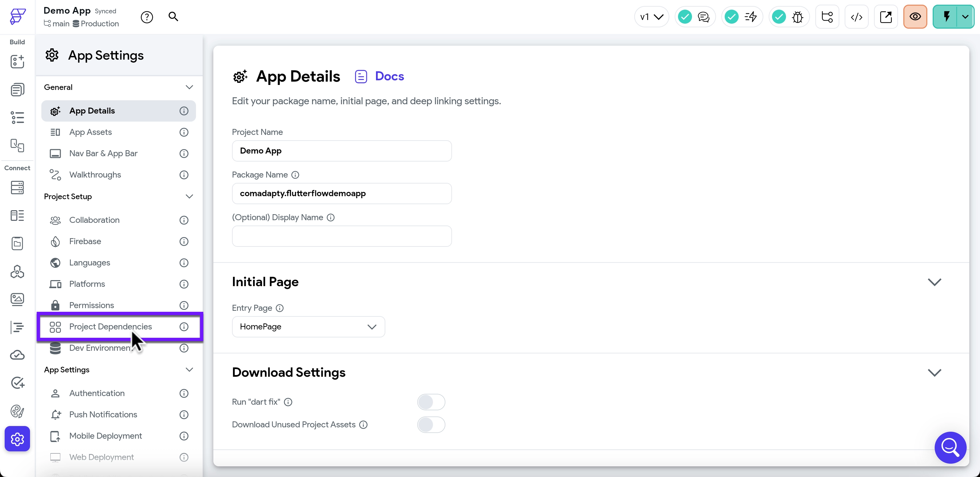Click the search magnifier in top bar
This screenshot has height=477, width=980.
[x=173, y=17]
